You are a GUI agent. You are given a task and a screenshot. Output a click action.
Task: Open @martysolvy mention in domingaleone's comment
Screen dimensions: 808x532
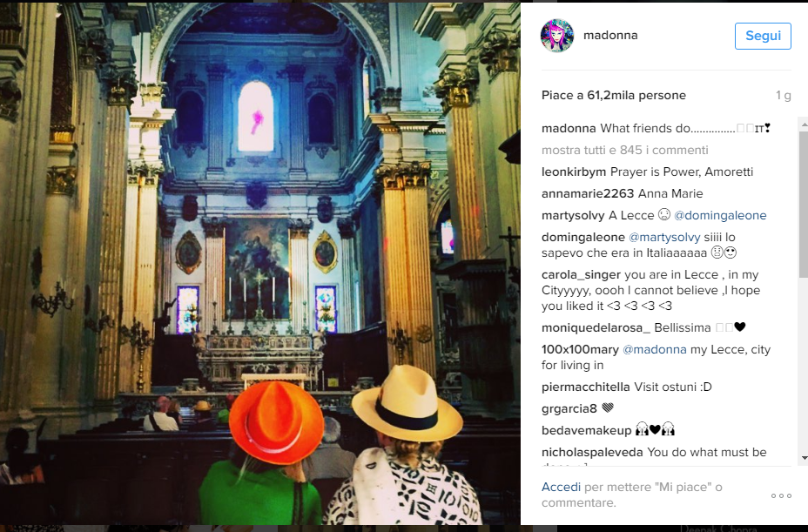click(664, 237)
